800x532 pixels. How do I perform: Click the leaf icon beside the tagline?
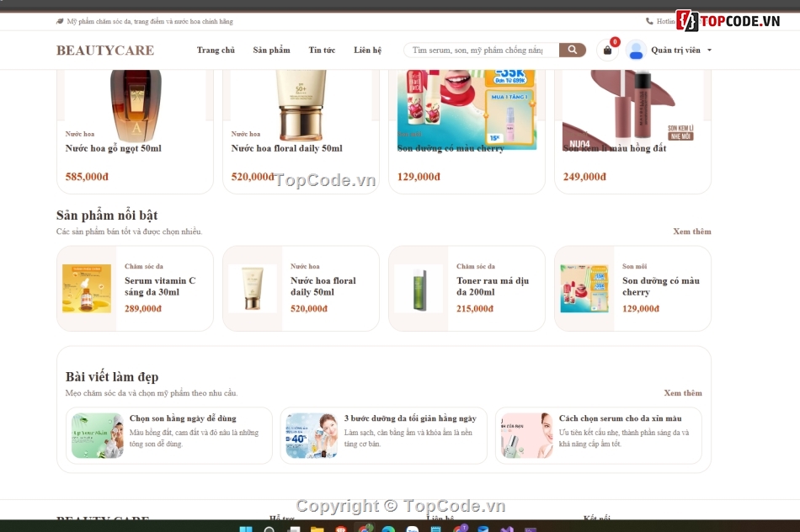[60, 21]
